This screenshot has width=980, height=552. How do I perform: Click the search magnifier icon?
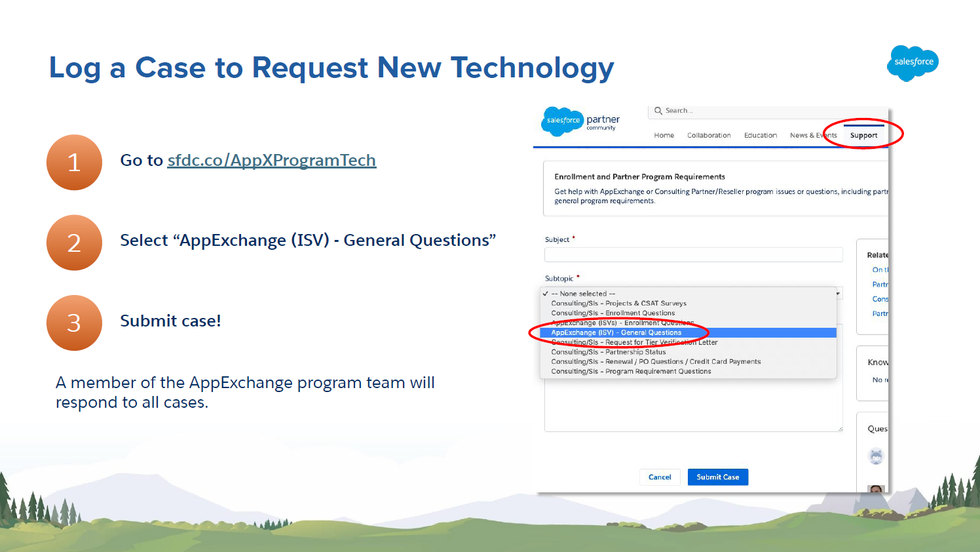point(658,111)
